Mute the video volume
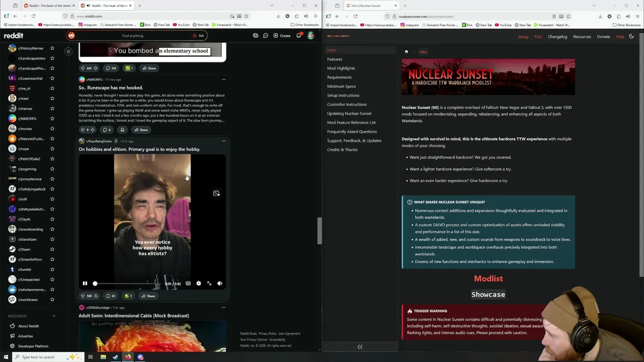Image resolution: width=644 pixels, height=362 pixels. click(x=220, y=284)
